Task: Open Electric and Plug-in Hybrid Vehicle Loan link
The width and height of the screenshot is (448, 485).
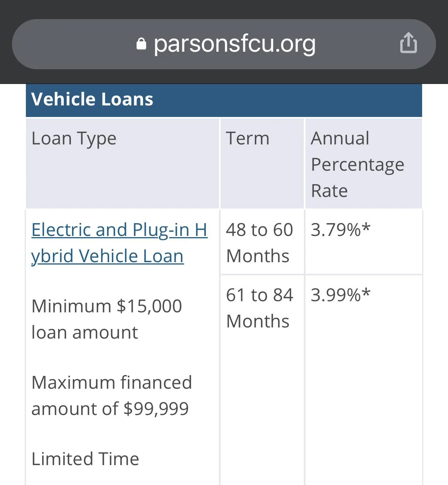Action: pos(119,243)
